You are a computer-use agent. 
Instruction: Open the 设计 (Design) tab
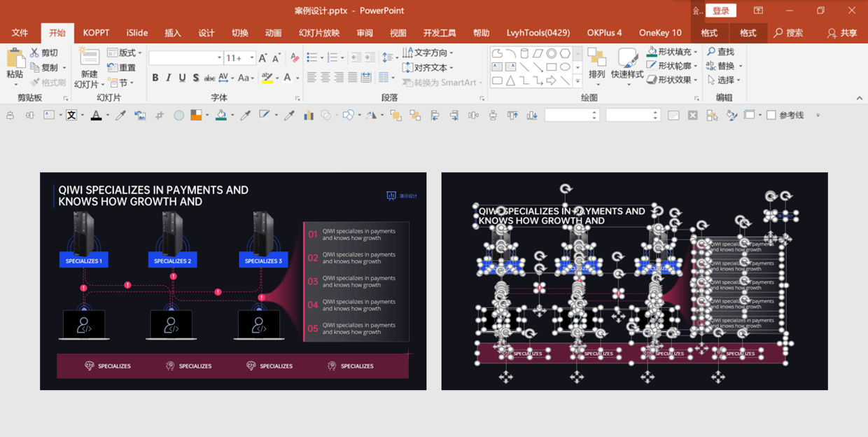pyautogui.click(x=206, y=33)
